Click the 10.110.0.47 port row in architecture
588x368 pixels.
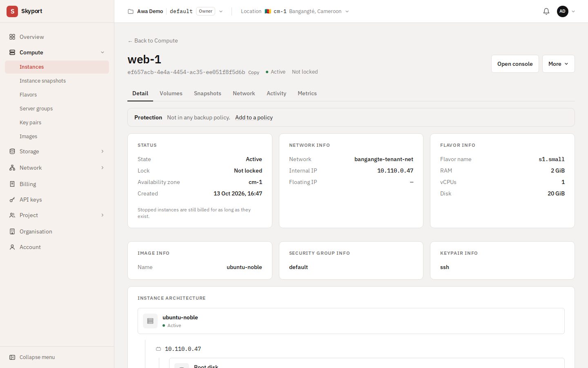pos(178,349)
